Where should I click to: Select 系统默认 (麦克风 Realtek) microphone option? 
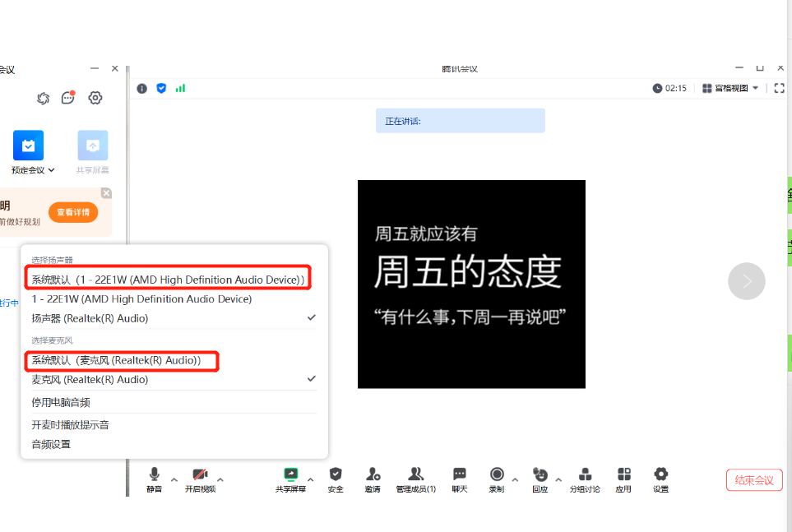[116, 360]
